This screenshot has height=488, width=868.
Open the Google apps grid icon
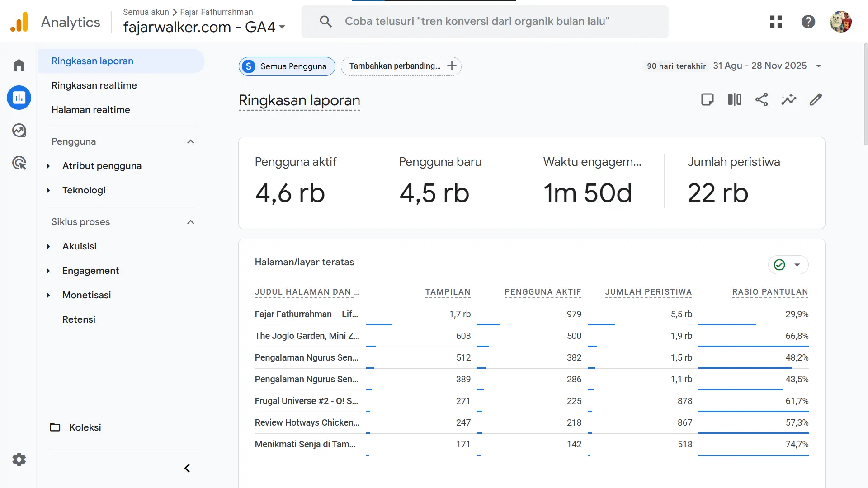click(x=776, y=22)
